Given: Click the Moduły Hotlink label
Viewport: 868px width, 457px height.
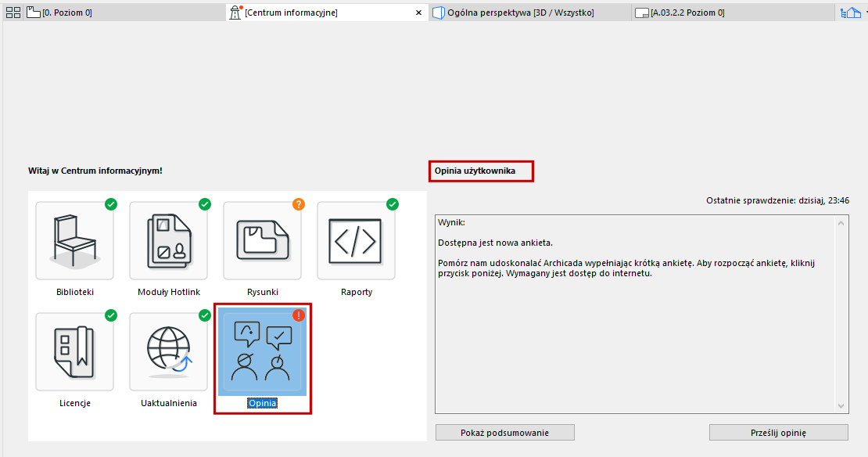Looking at the screenshot, I should [x=169, y=292].
